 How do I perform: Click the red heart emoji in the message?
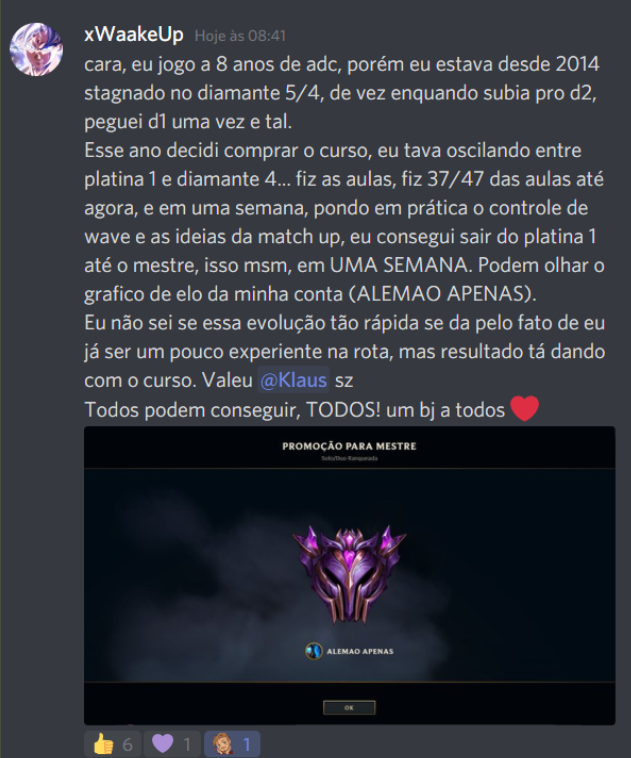click(524, 408)
